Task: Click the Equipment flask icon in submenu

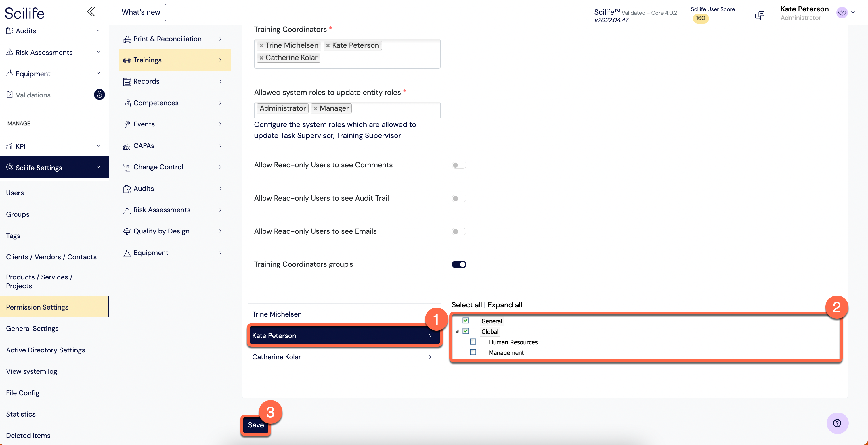Action: click(127, 253)
